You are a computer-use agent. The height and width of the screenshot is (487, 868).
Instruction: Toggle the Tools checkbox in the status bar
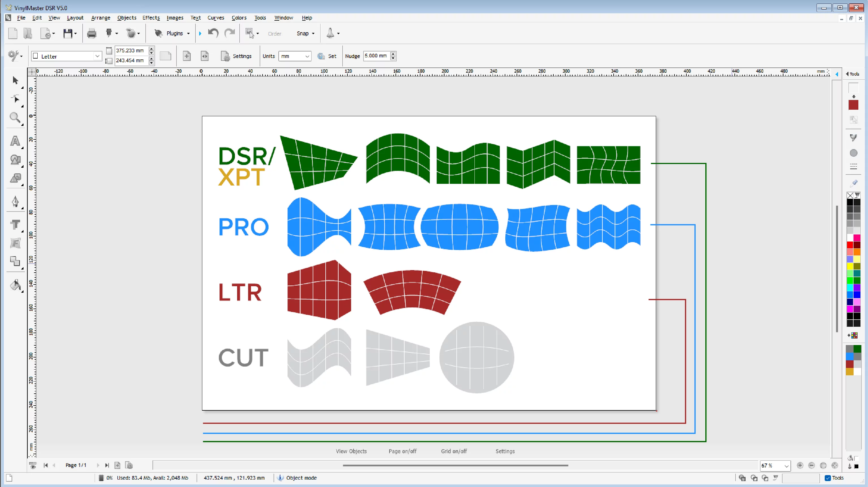coord(828,478)
